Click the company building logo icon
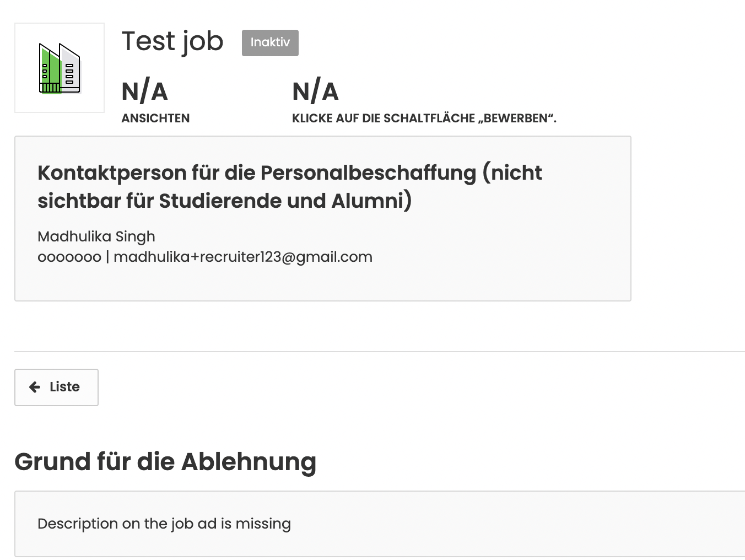The width and height of the screenshot is (745, 560). tap(60, 68)
